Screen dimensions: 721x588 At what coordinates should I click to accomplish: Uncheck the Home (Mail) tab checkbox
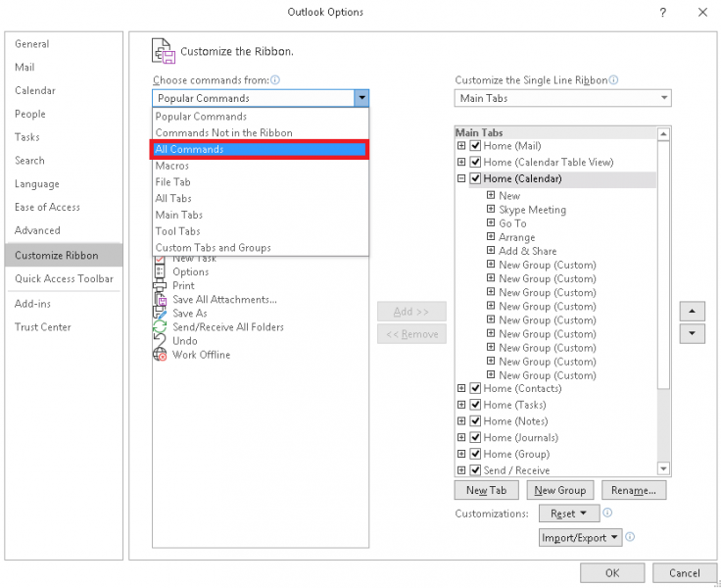point(475,146)
